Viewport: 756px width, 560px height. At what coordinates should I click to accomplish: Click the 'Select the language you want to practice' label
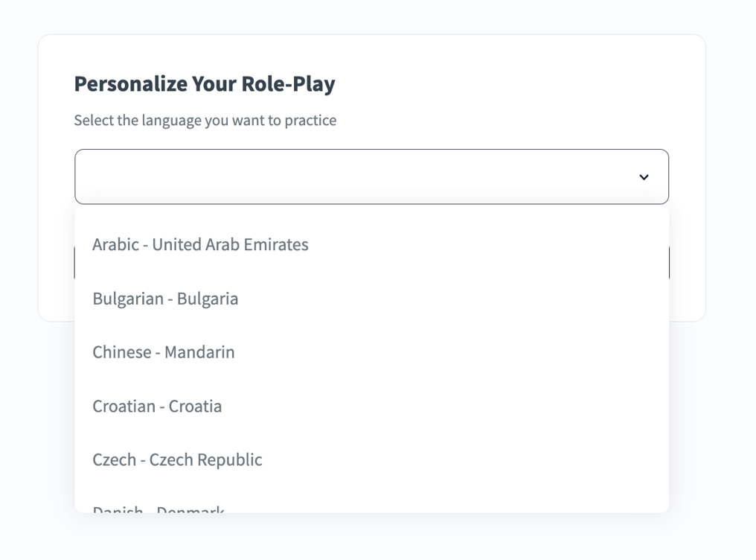tap(205, 121)
